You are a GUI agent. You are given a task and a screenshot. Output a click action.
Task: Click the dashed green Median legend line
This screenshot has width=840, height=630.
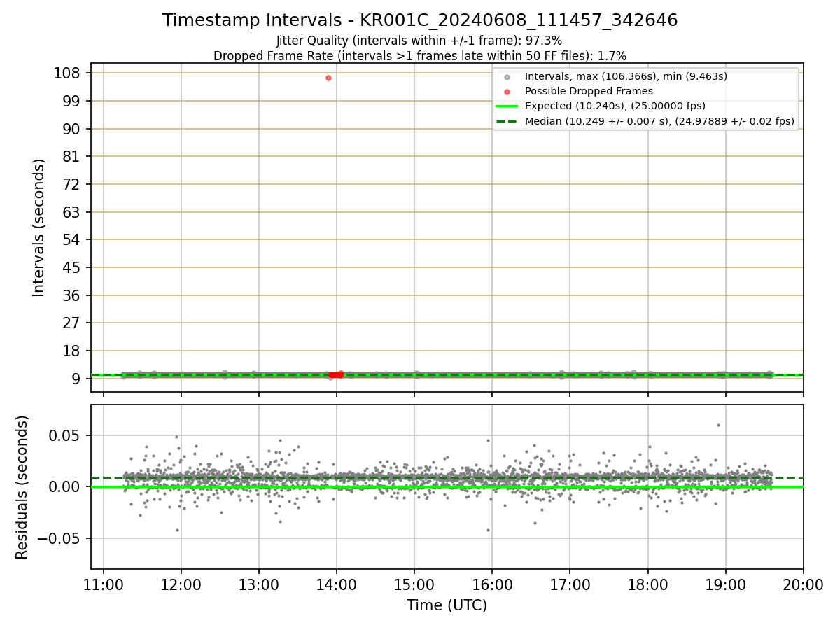point(507,121)
